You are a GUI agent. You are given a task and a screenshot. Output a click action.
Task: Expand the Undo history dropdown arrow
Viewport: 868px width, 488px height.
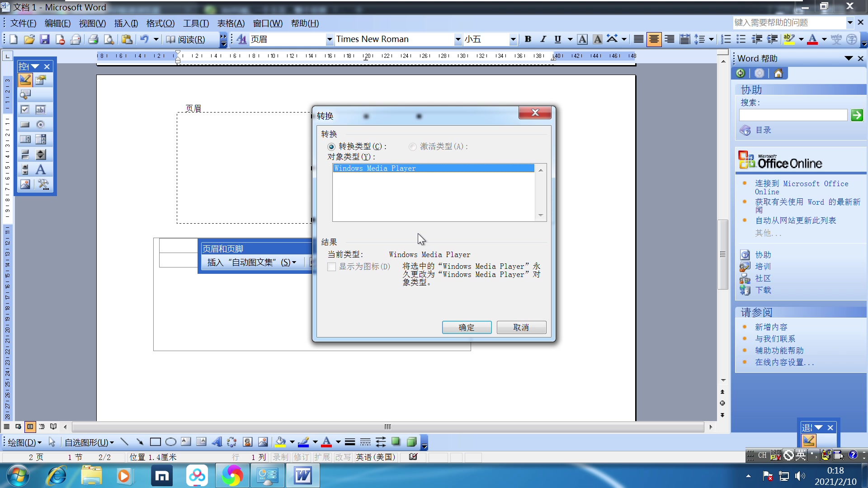tap(156, 39)
